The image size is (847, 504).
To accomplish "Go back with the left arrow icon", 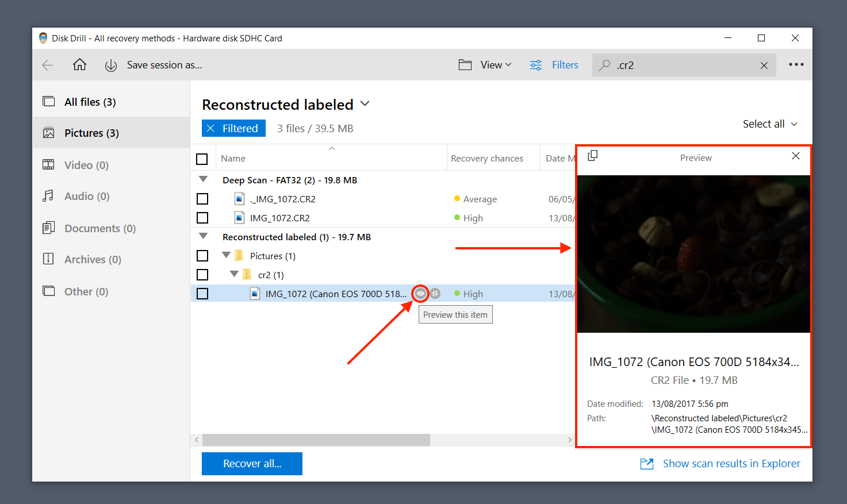I will (48, 65).
